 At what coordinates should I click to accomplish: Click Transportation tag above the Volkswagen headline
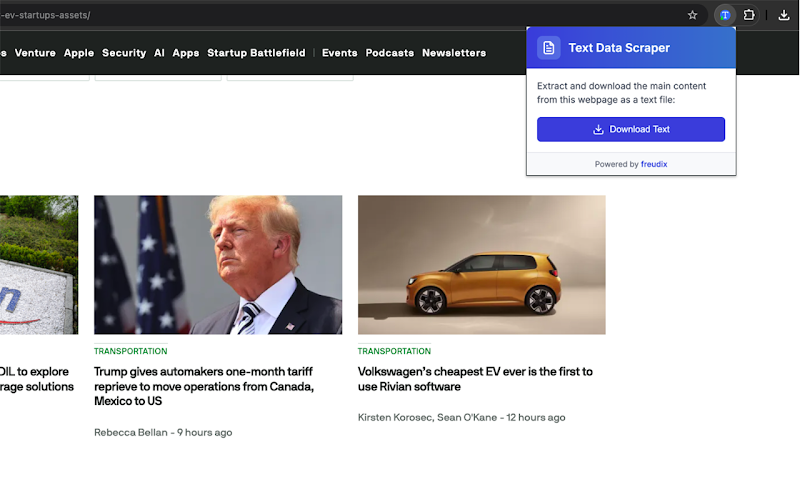coord(394,352)
